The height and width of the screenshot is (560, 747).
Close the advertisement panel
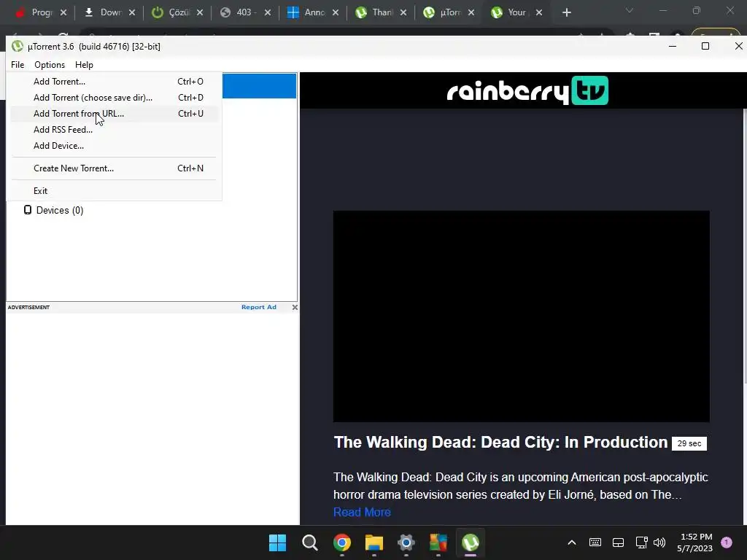(x=295, y=307)
